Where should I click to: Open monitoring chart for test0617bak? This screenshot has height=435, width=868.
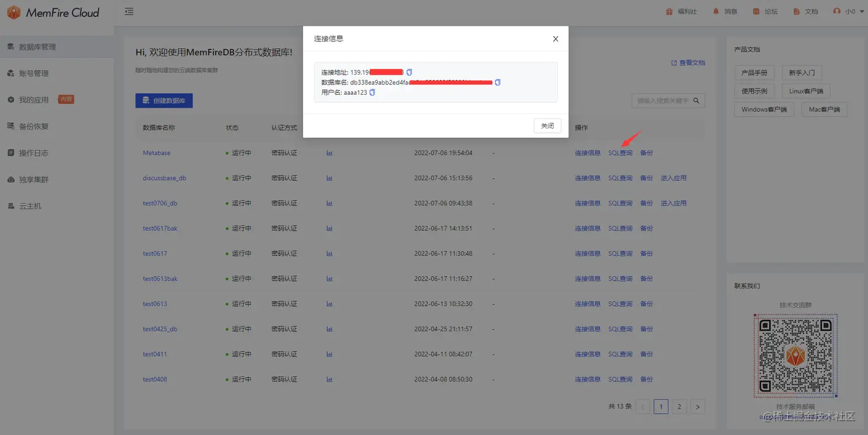330,228
